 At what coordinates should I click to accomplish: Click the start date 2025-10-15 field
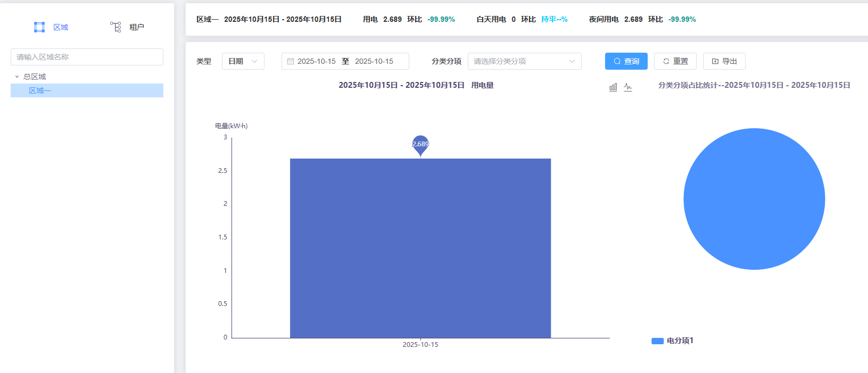pos(317,61)
